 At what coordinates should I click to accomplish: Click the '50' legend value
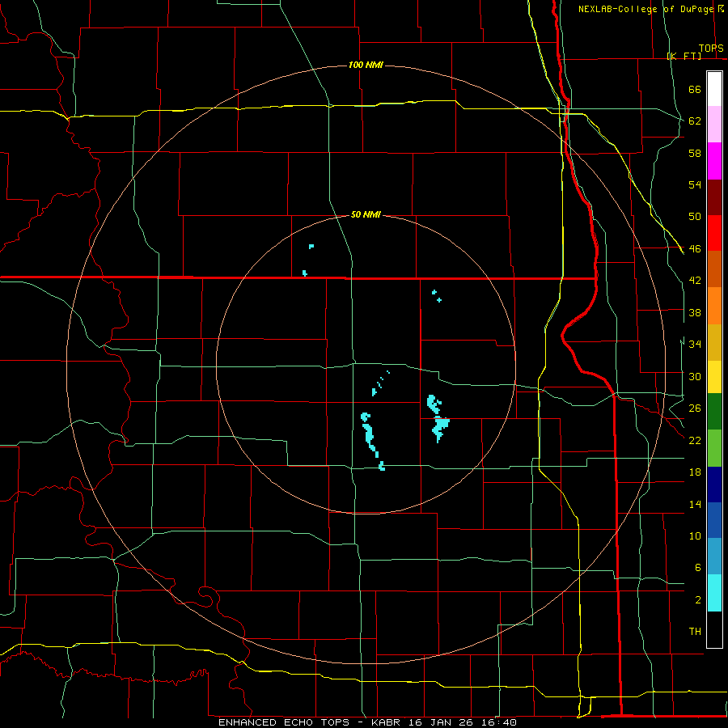(695, 217)
